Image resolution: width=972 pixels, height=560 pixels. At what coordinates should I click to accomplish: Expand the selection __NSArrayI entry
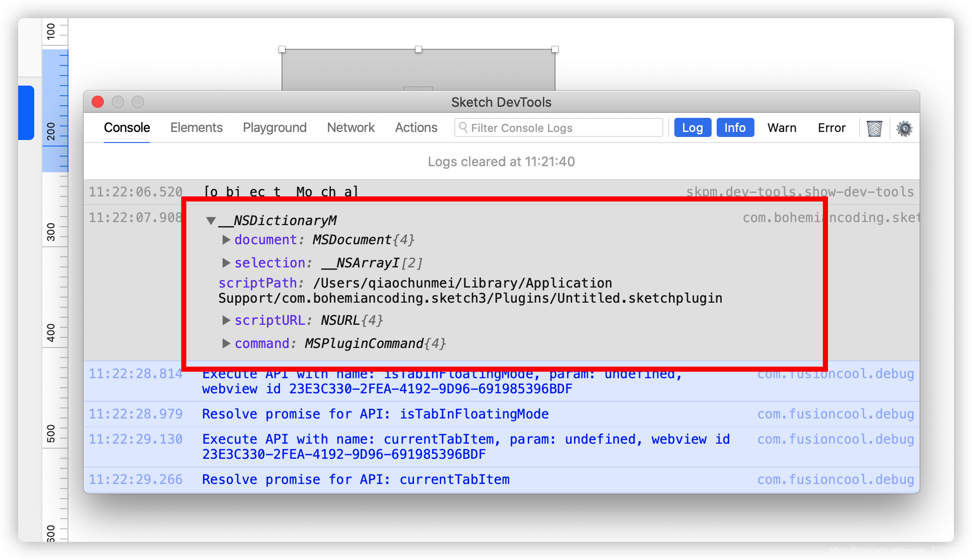226,263
